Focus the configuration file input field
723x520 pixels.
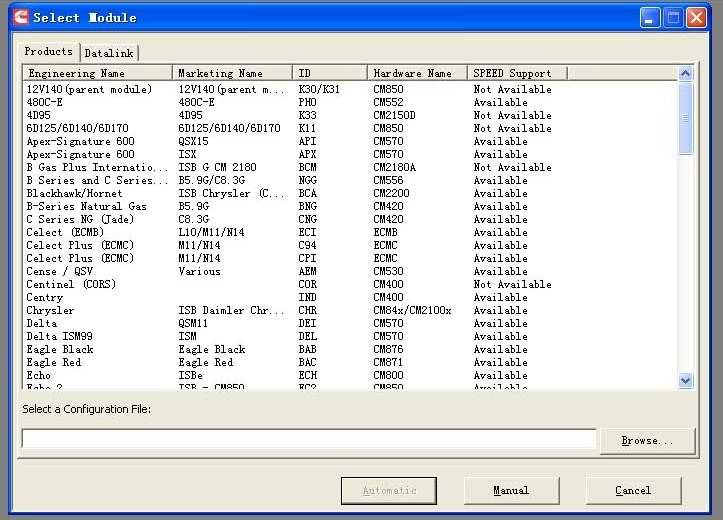pyautogui.click(x=309, y=438)
